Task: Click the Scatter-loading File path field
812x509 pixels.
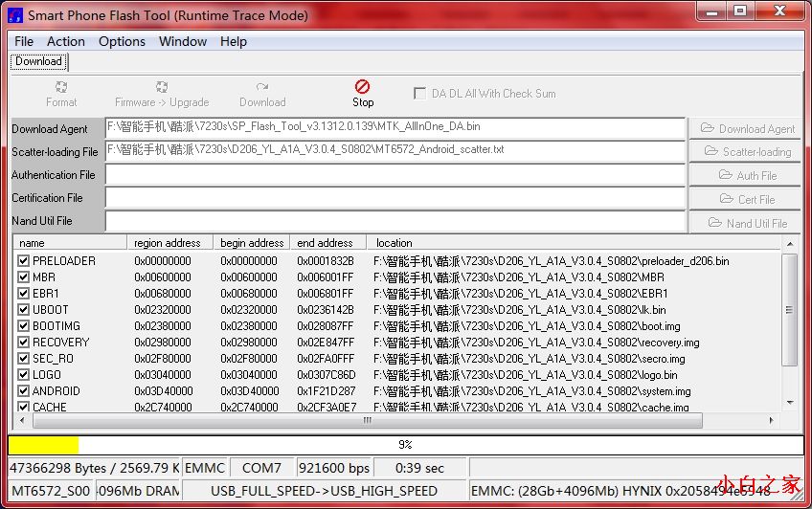Action: (395, 151)
